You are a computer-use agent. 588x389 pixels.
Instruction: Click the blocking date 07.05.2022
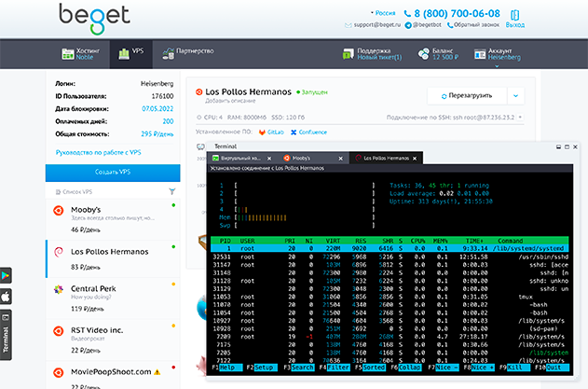point(157,109)
